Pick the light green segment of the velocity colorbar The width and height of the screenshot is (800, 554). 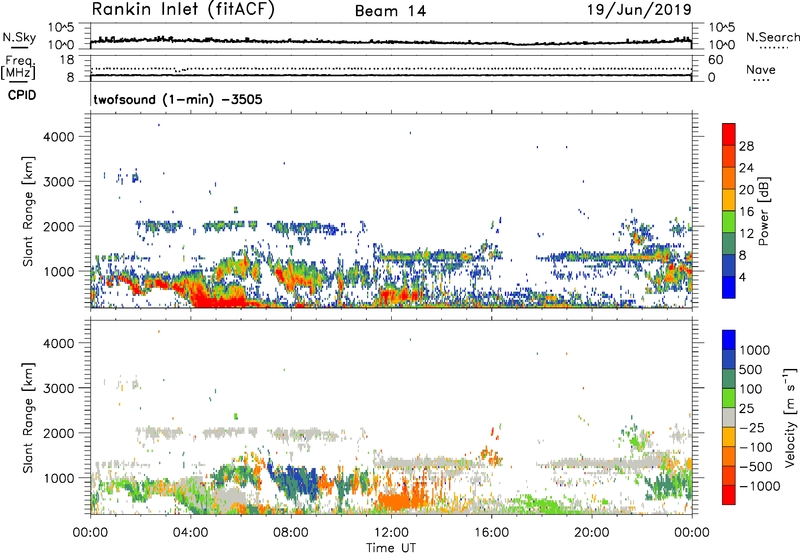(x=729, y=398)
